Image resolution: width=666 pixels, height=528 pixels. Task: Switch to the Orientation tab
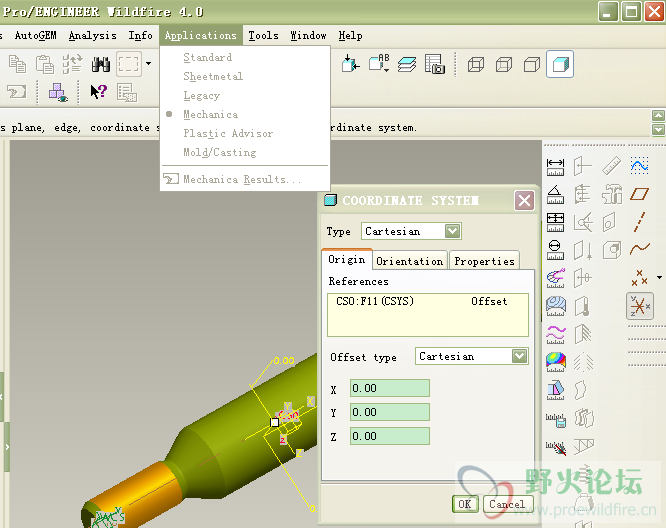pos(409,261)
